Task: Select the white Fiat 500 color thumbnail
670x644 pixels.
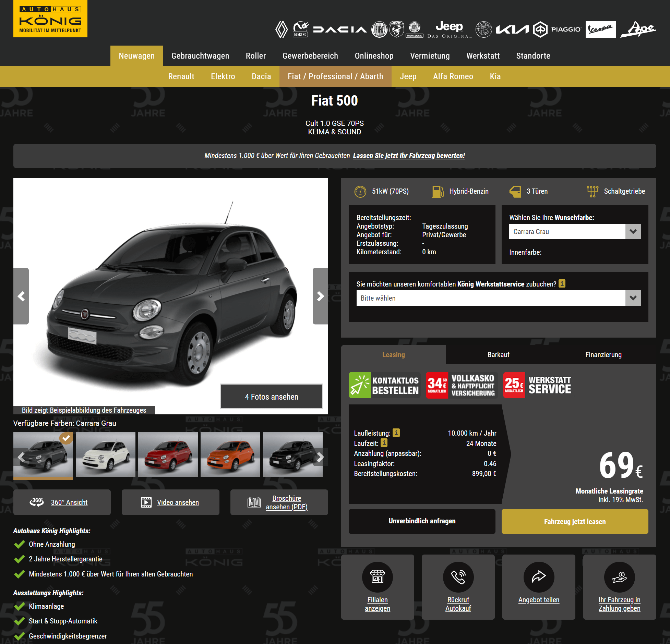Action: [106, 455]
